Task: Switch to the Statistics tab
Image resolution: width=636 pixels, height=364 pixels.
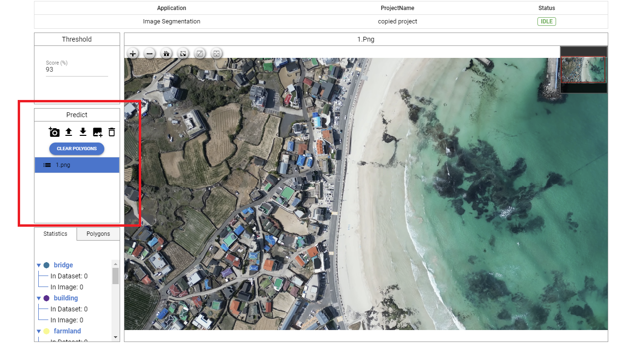Action: [x=56, y=234]
